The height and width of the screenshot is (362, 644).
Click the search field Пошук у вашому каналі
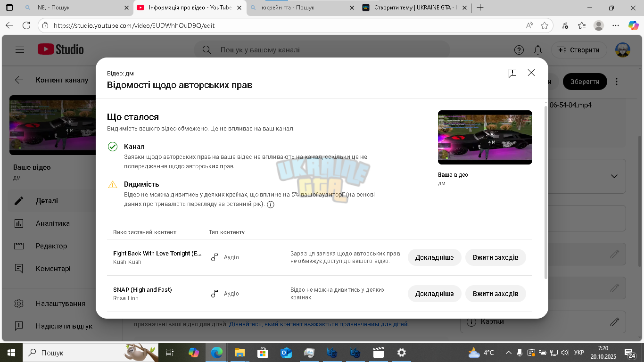tap(322, 50)
